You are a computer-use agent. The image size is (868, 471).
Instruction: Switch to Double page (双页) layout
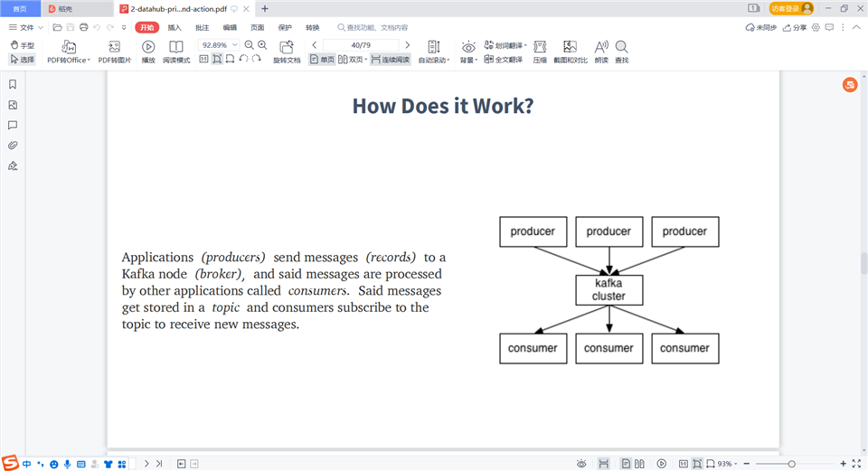pyautogui.click(x=352, y=60)
